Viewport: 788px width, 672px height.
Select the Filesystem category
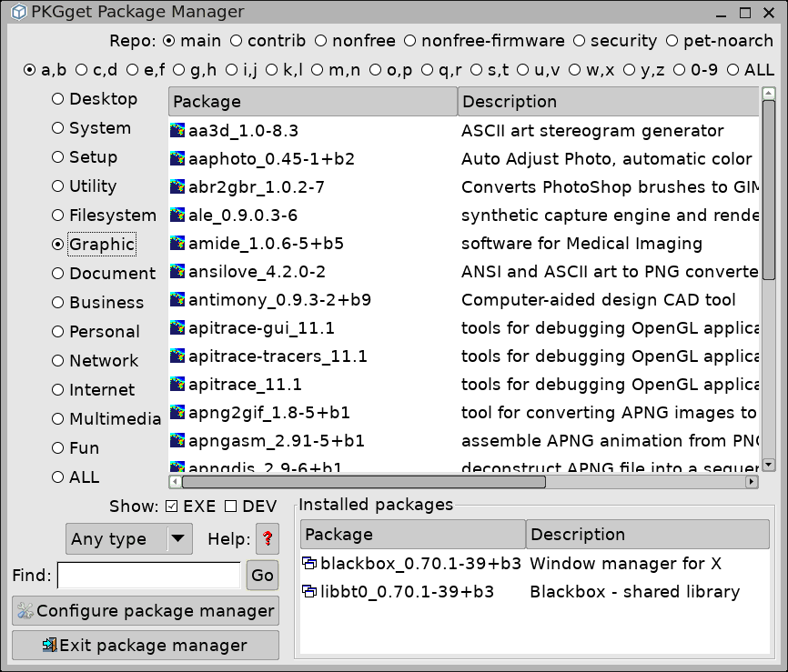click(104, 216)
